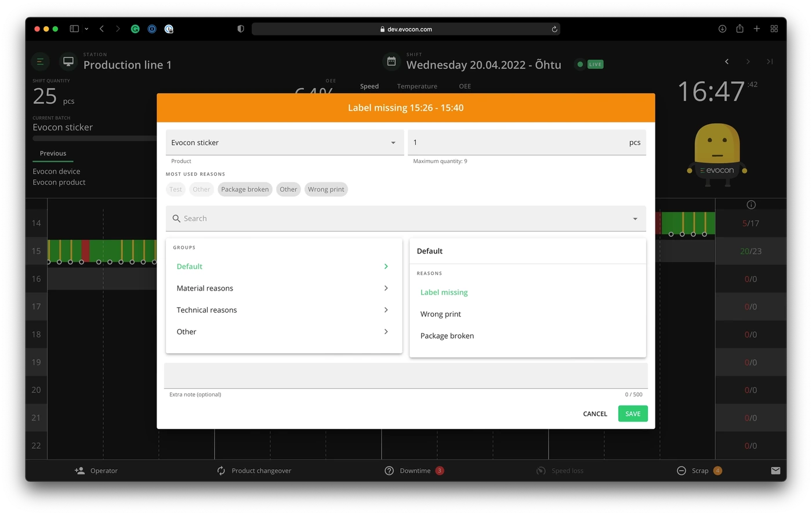Switch to the Speed tab
Screen dimensions: 812x515
pos(369,86)
